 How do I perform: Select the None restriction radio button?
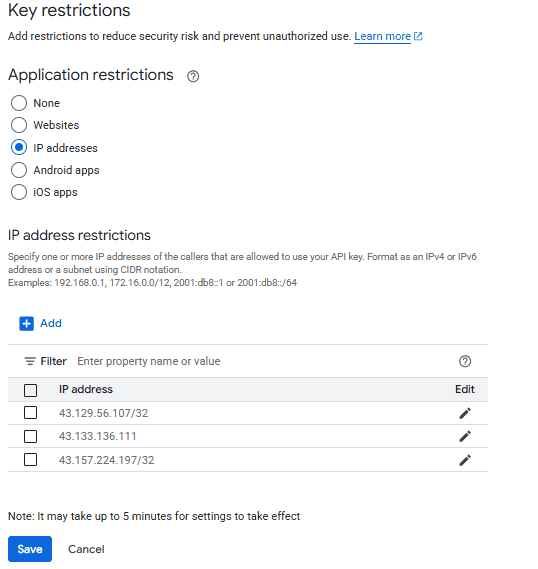[19, 103]
